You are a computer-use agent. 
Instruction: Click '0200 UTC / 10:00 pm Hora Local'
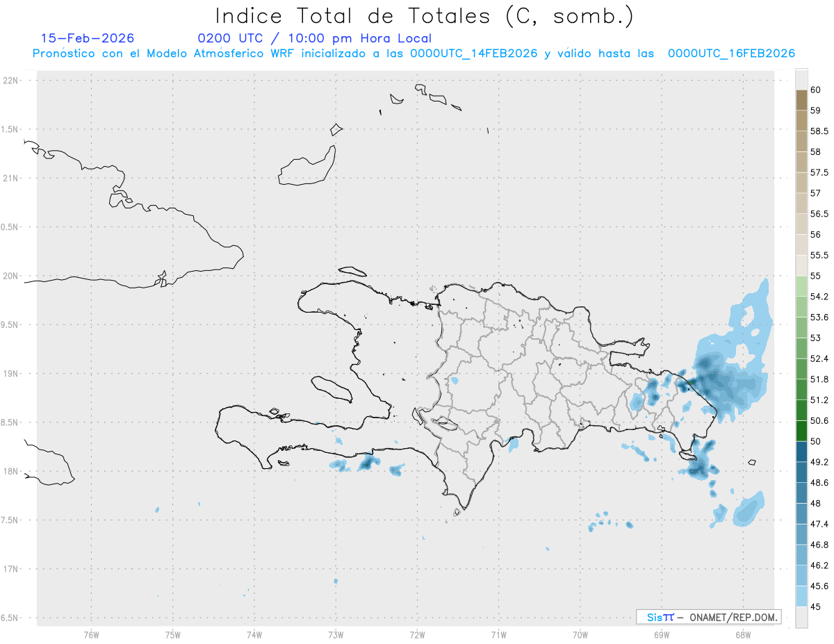[315, 38]
